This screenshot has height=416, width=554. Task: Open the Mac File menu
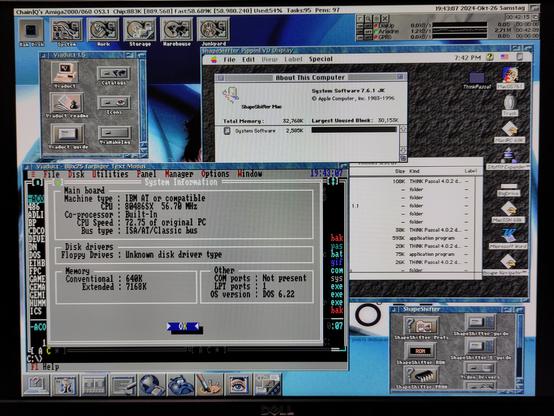(x=229, y=59)
